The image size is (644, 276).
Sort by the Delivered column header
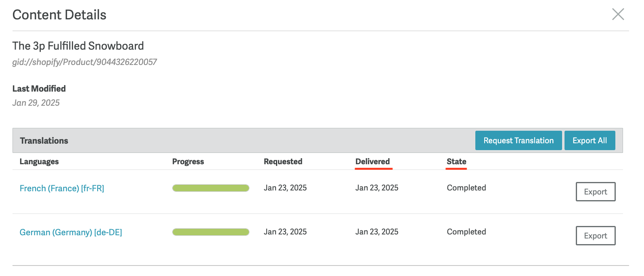pos(372,161)
